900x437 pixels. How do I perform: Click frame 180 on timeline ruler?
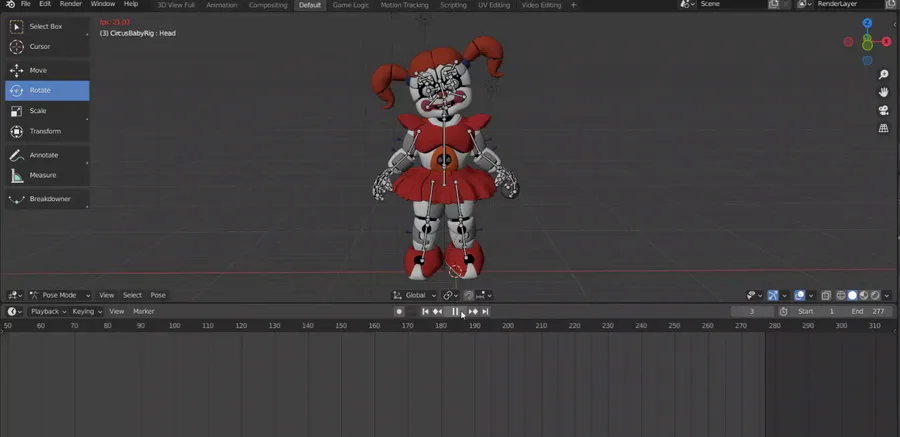pos(441,326)
